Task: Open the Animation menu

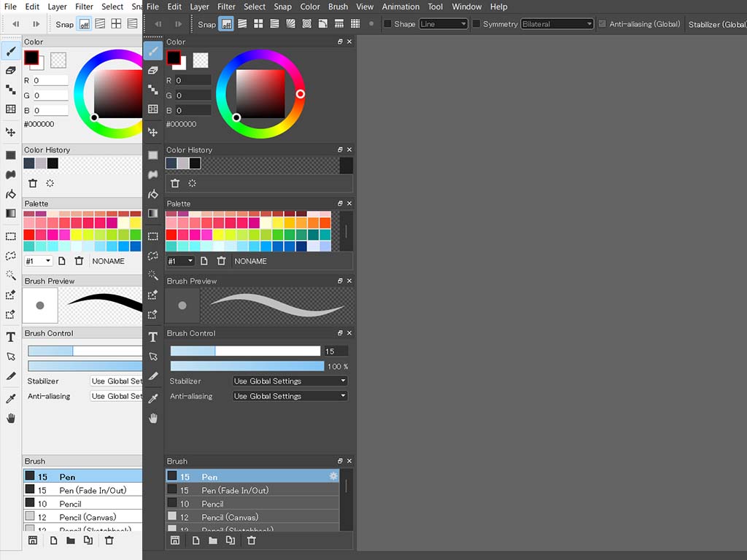Action: (400, 7)
